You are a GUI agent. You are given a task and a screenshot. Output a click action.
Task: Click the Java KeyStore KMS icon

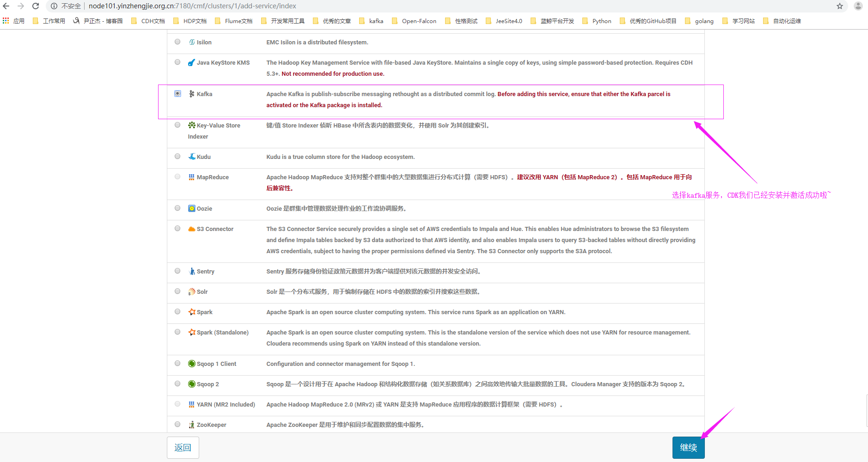pos(192,62)
